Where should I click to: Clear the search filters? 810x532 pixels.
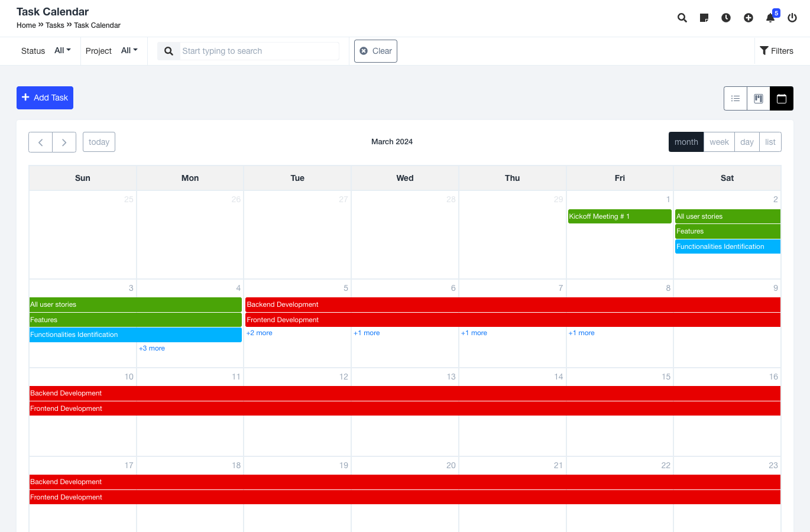(x=375, y=51)
